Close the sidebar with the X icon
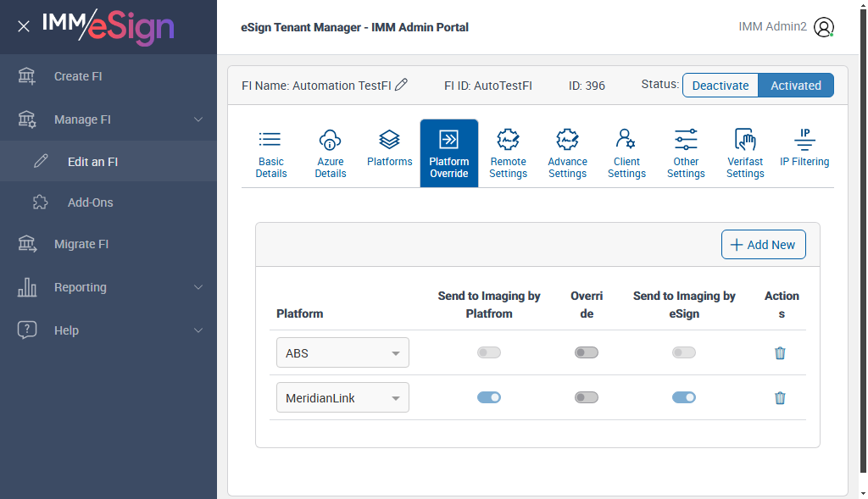868x499 pixels. (24, 26)
